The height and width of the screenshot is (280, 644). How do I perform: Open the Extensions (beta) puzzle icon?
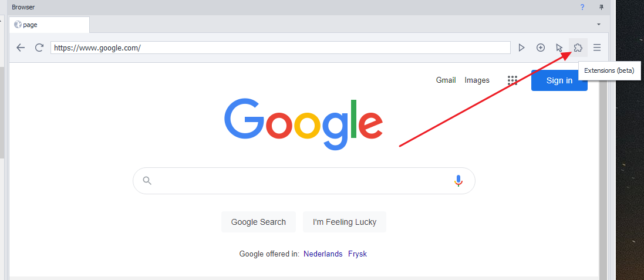click(578, 48)
